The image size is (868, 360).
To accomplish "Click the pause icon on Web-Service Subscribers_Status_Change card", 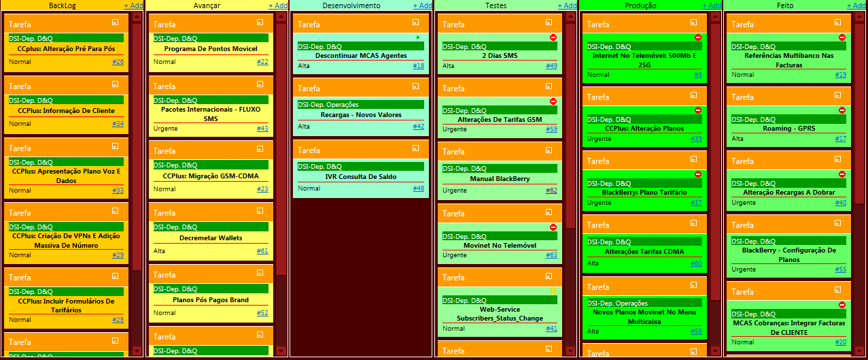I will click(x=553, y=291).
